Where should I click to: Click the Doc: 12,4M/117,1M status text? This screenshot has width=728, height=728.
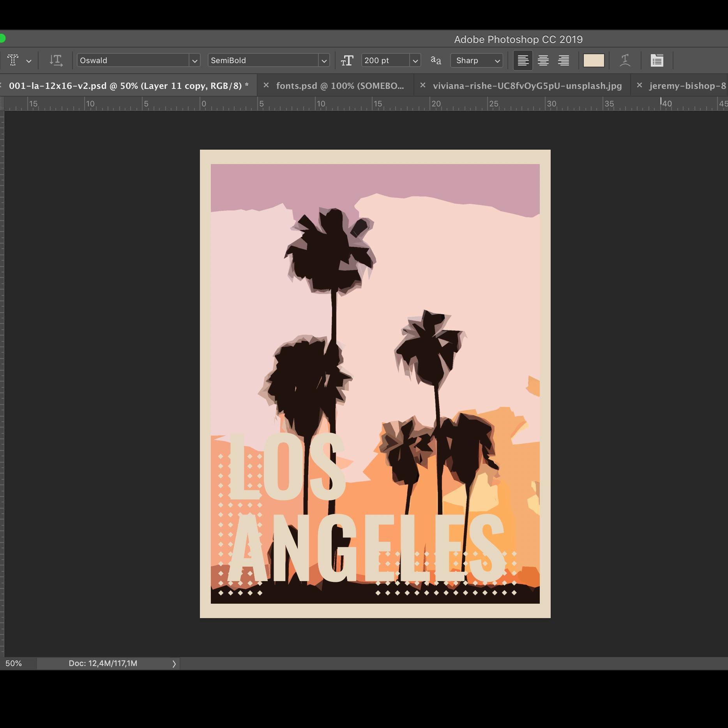(x=103, y=663)
